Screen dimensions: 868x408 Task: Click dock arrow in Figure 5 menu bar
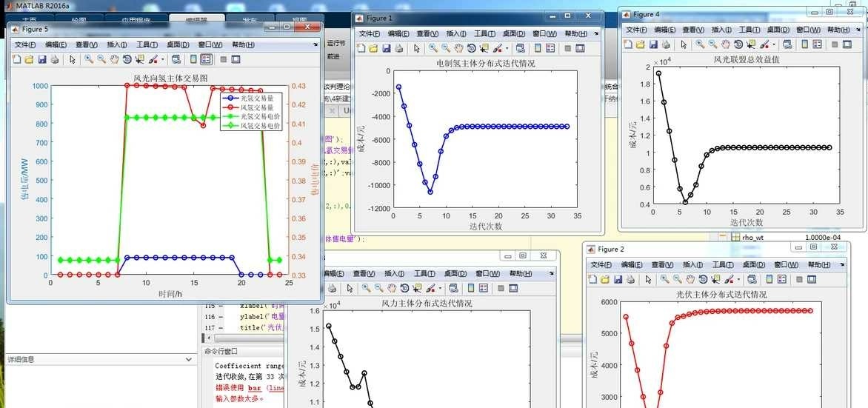(316, 44)
